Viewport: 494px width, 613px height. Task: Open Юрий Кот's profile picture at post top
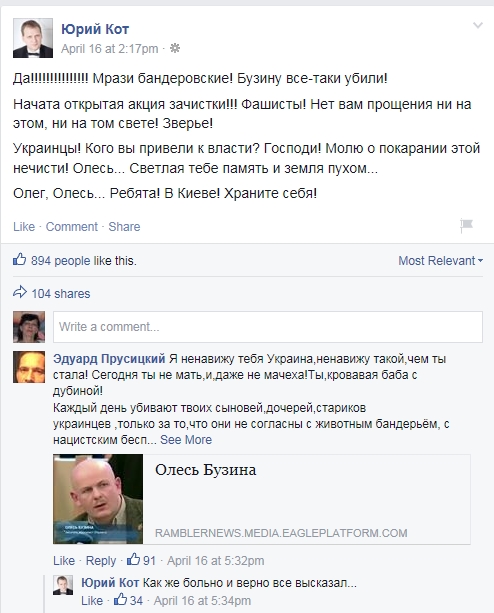point(33,38)
